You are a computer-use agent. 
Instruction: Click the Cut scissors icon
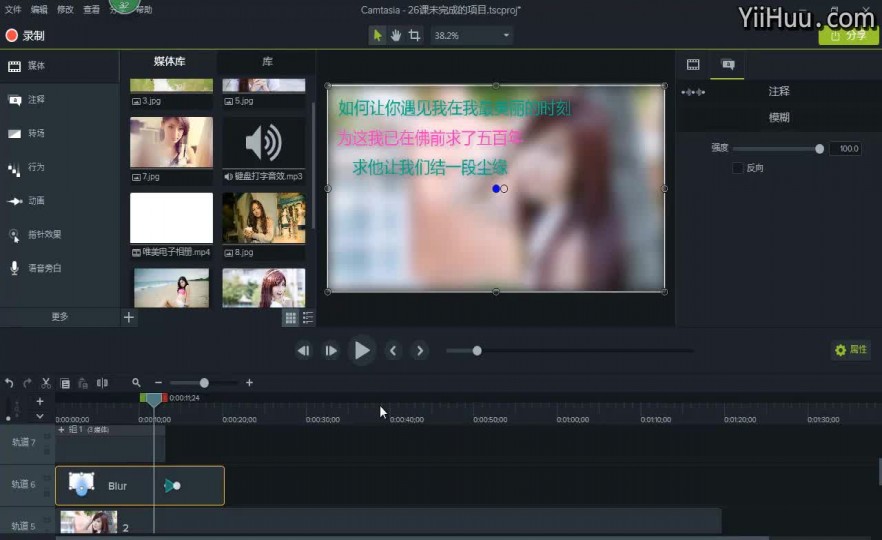coord(46,383)
